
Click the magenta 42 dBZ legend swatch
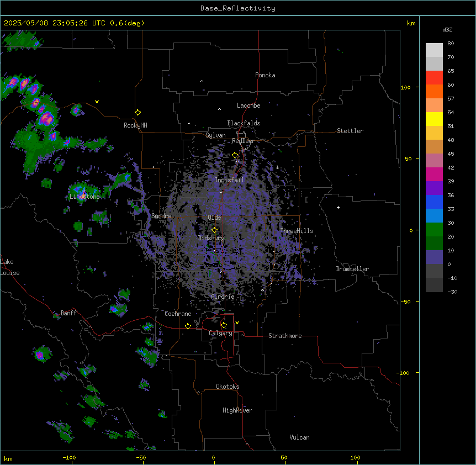434,174
